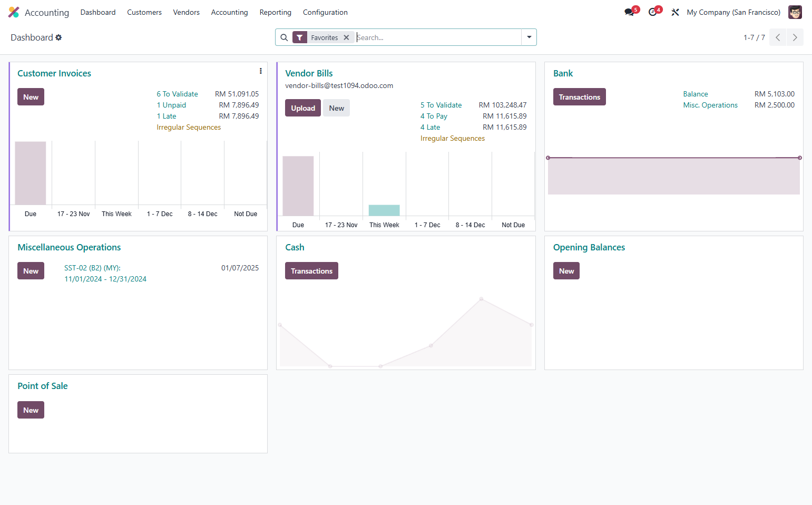Open Bank Transactions button

pos(580,97)
